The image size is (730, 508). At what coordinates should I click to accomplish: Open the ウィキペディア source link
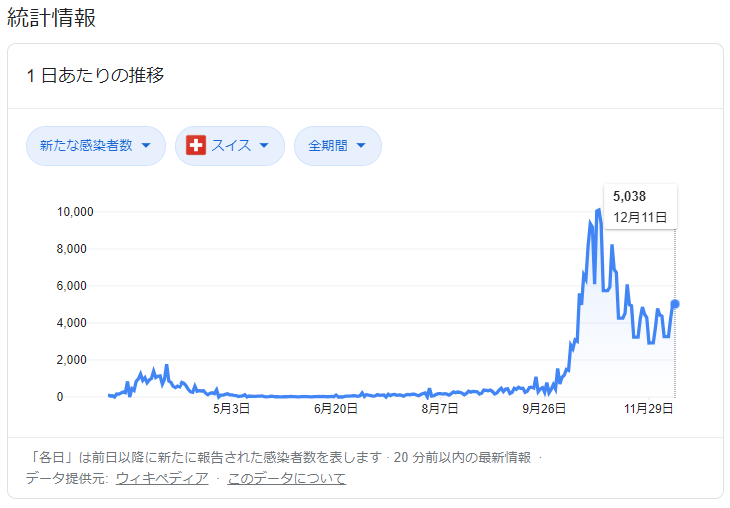click(x=162, y=478)
